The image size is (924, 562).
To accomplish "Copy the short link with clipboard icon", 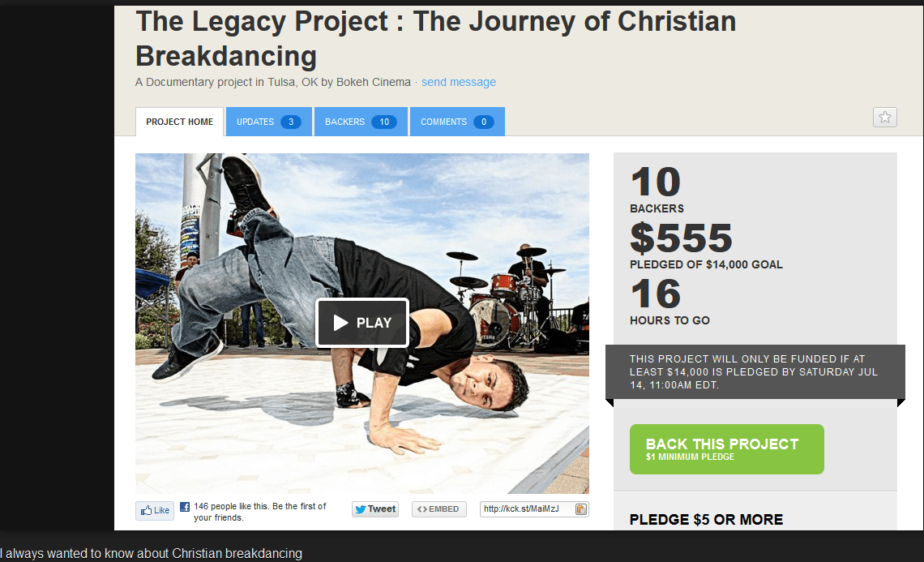I will point(581,509).
